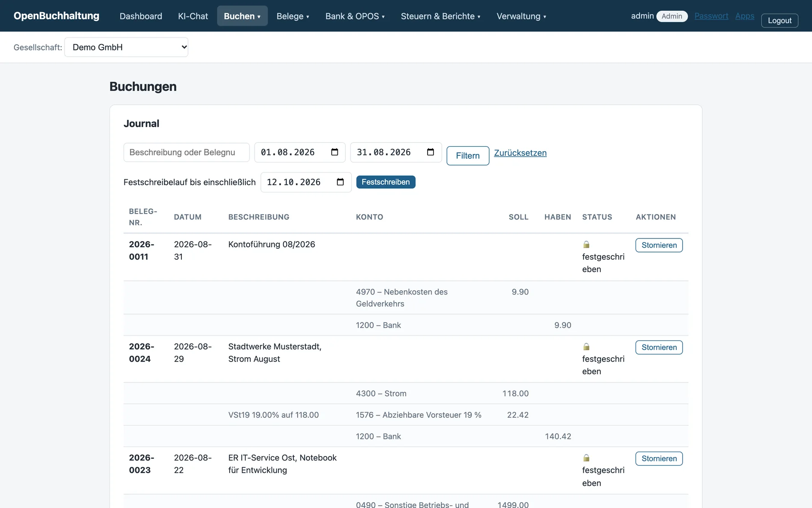Click the filter start date field 01.08.2026
This screenshot has width=812, height=508.
pyautogui.click(x=300, y=152)
